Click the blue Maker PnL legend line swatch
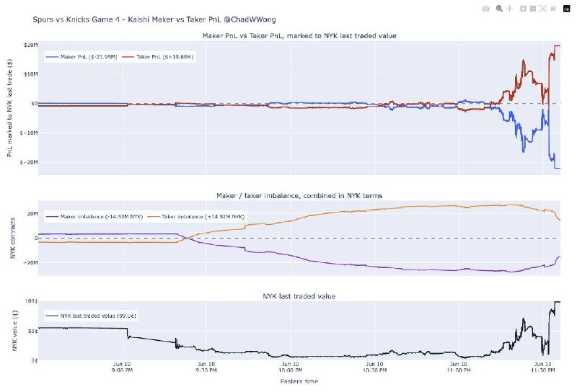This screenshot has width=577, height=392. point(52,57)
